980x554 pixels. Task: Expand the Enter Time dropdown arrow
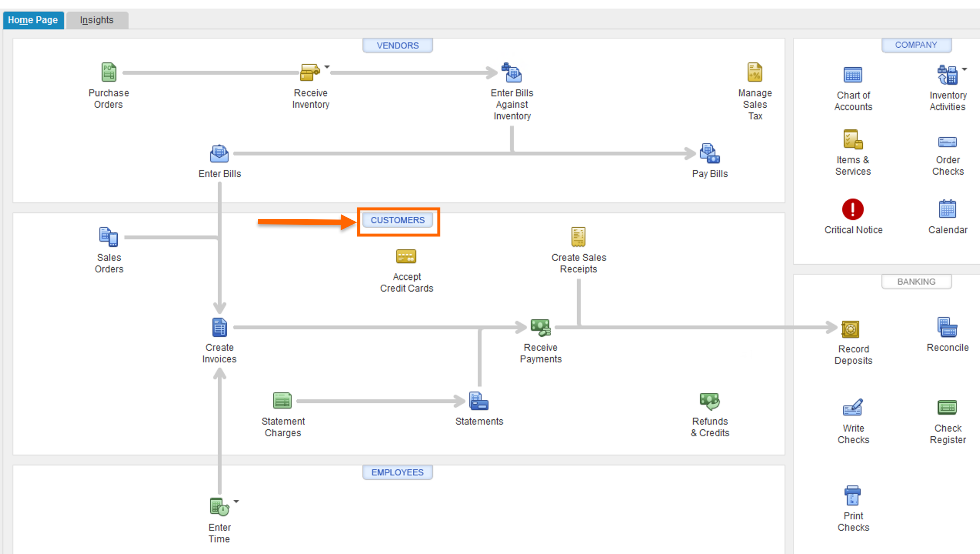(x=236, y=501)
